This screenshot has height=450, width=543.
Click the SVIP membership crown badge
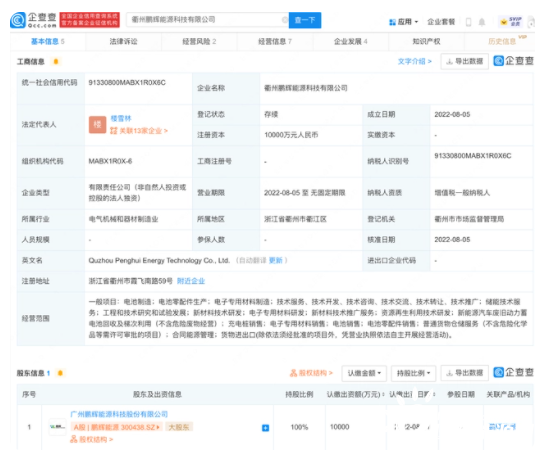[511, 22]
